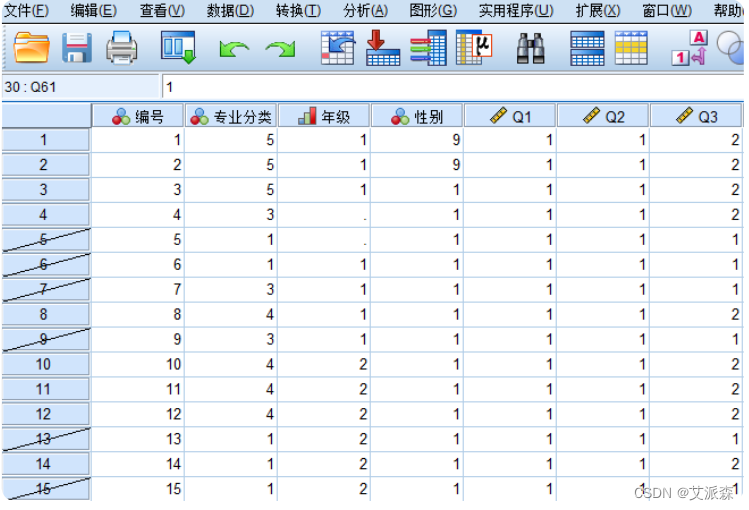Click 专业分类 cell in row 8 showing 4
The image size is (749, 510).
(231, 314)
